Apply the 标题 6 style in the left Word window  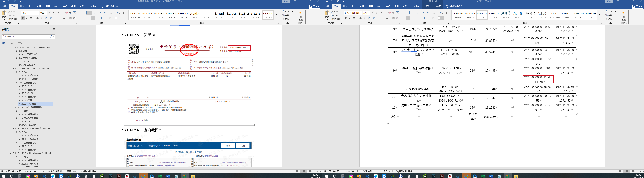pyautogui.click(x=268, y=15)
